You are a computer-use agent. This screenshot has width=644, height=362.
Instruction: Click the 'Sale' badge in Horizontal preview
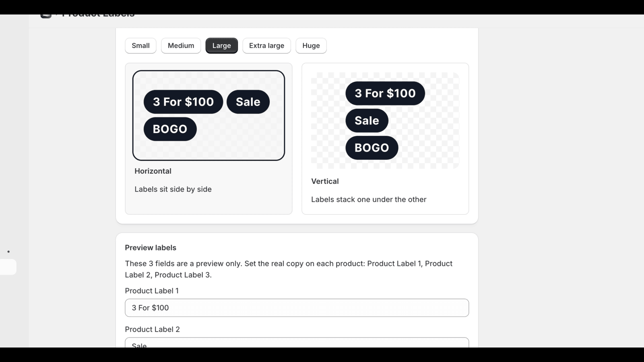pyautogui.click(x=248, y=102)
